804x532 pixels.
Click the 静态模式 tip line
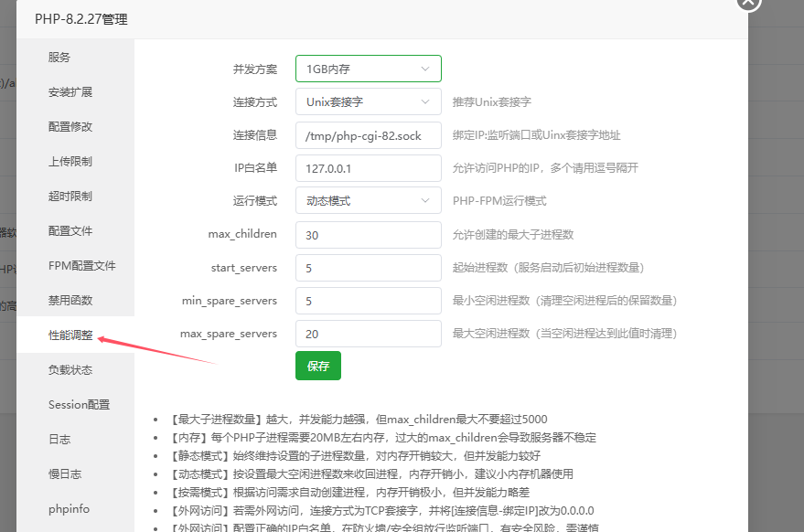355,455
